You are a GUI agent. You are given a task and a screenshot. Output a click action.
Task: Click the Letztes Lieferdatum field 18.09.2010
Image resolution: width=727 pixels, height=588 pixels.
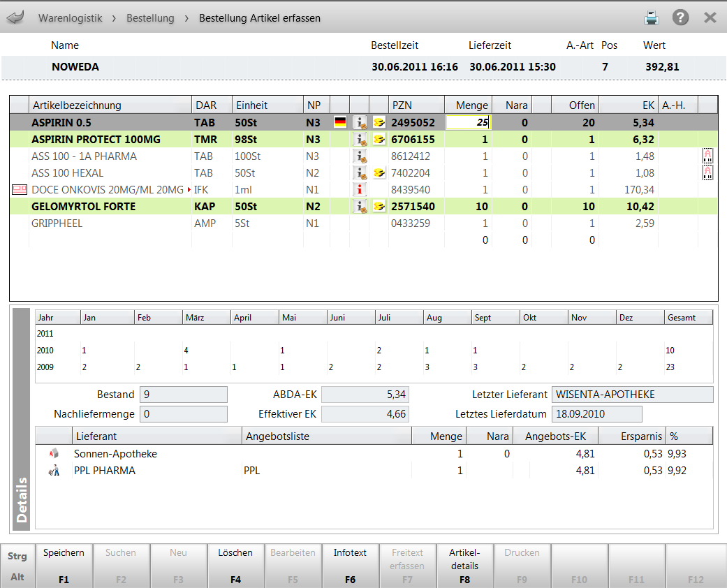(x=596, y=414)
